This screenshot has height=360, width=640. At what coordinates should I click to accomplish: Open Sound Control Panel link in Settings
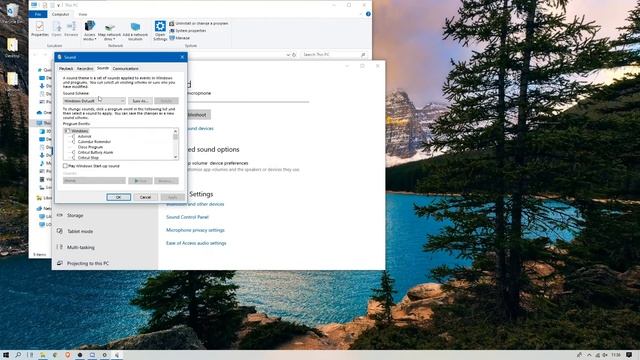click(x=187, y=217)
